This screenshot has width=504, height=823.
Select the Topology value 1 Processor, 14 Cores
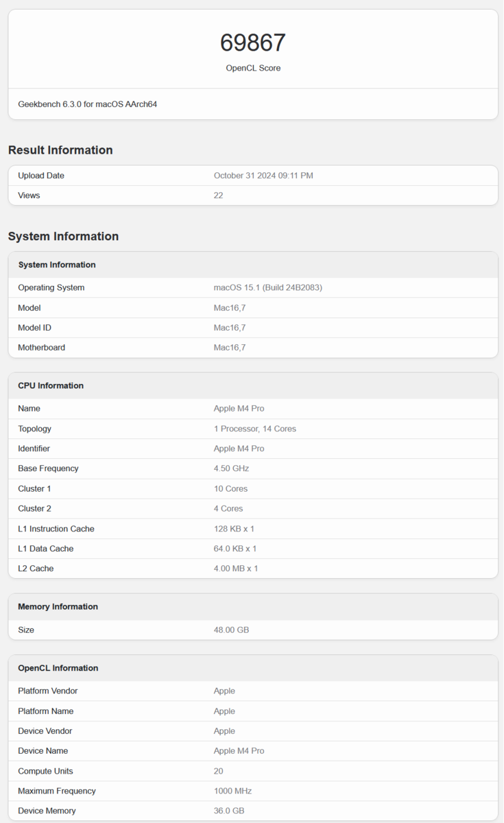point(254,429)
